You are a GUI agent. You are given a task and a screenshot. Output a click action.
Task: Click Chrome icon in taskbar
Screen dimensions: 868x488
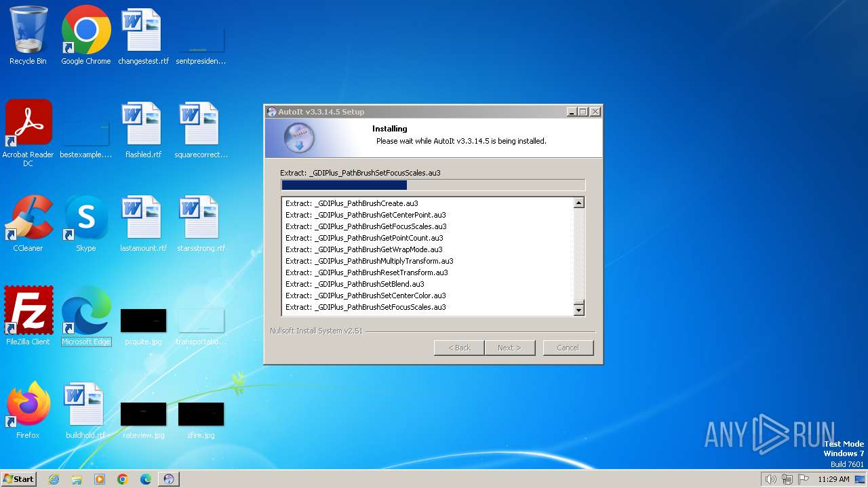(x=123, y=479)
